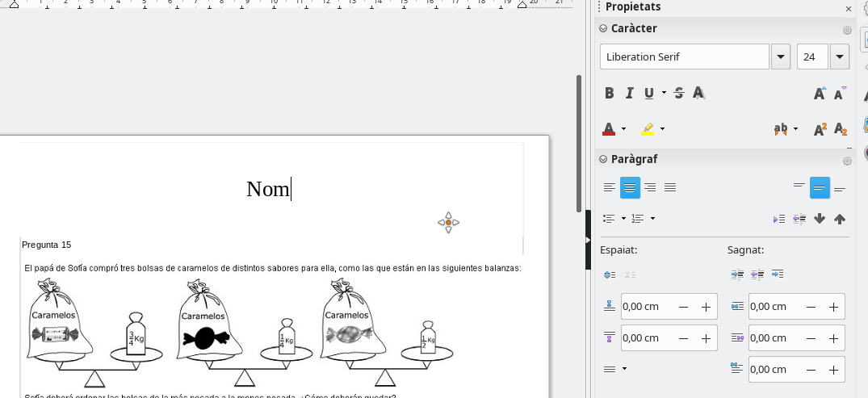868x398 pixels.
Task: Click the word Nom in the document
Action: pos(268,190)
